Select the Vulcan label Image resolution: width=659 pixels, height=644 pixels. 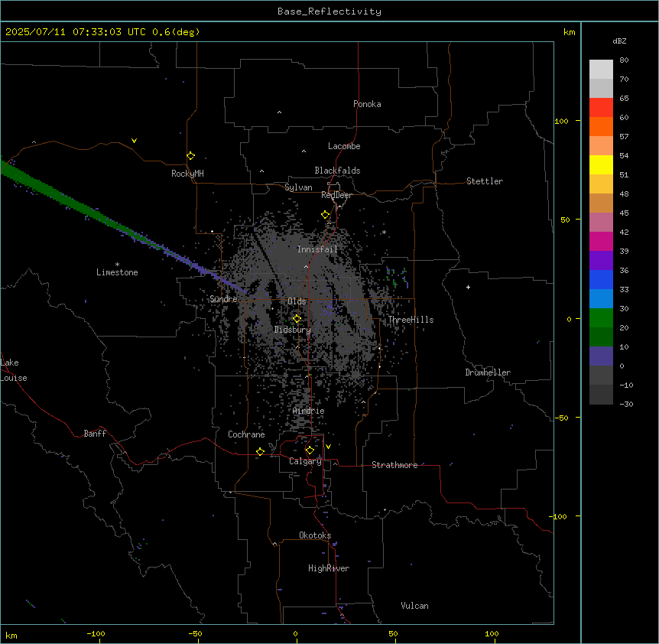coord(415,606)
